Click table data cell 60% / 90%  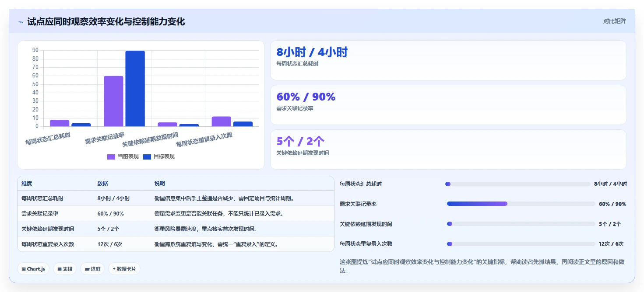110,214
